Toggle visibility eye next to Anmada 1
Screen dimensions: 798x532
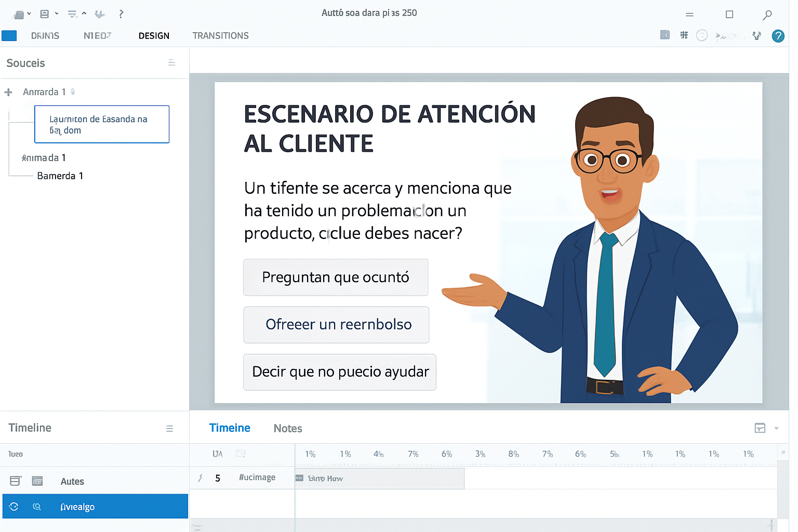click(x=73, y=91)
